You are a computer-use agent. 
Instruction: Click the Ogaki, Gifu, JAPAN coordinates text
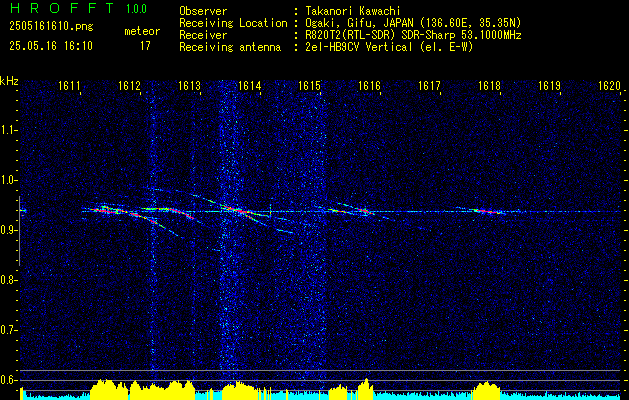(x=413, y=23)
